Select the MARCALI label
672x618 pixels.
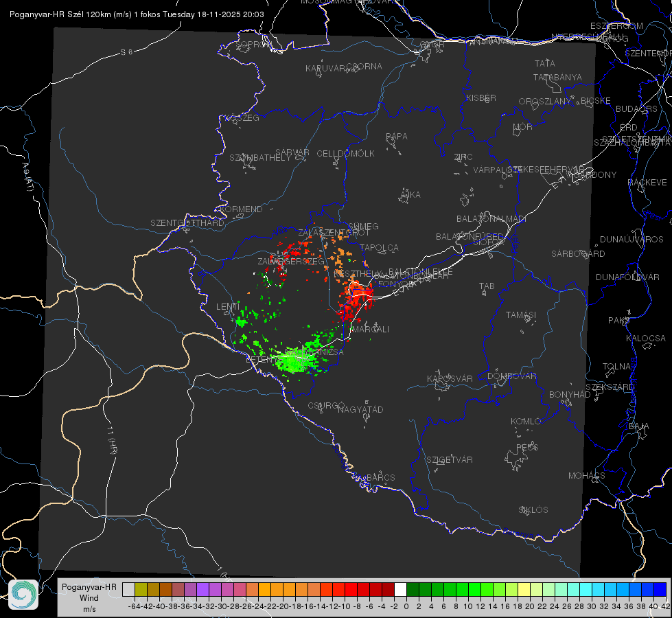tap(370, 330)
